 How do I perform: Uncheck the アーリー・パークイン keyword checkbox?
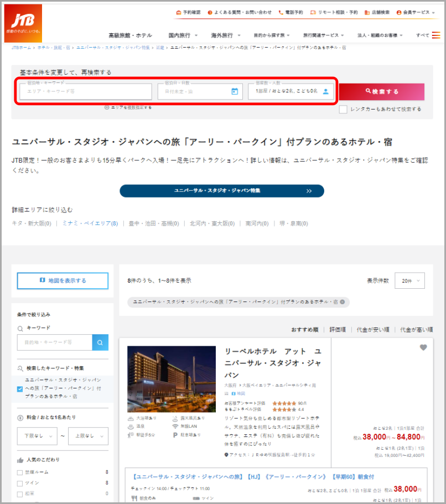click(x=20, y=389)
